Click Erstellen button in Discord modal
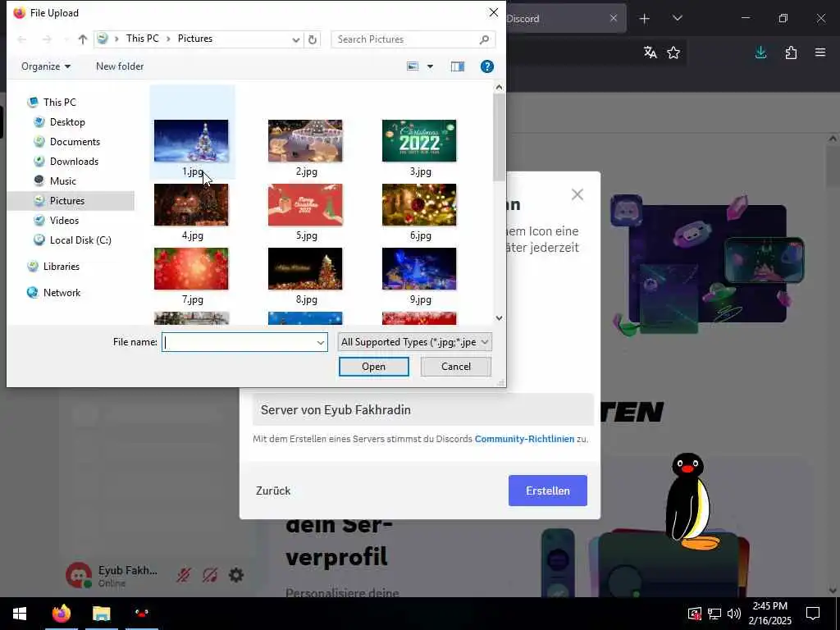The width and height of the screenshot is (840, 630). [x=547, y=491]
